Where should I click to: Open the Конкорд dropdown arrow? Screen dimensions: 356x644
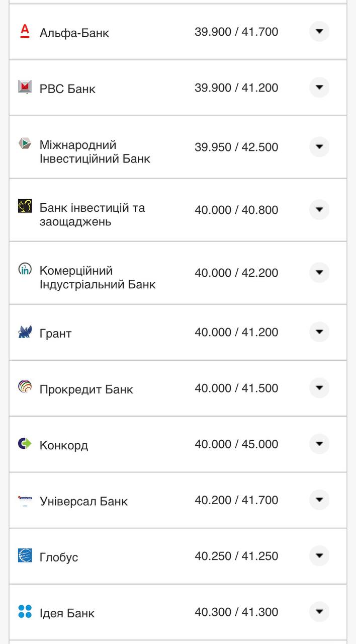tap(319, 444)
